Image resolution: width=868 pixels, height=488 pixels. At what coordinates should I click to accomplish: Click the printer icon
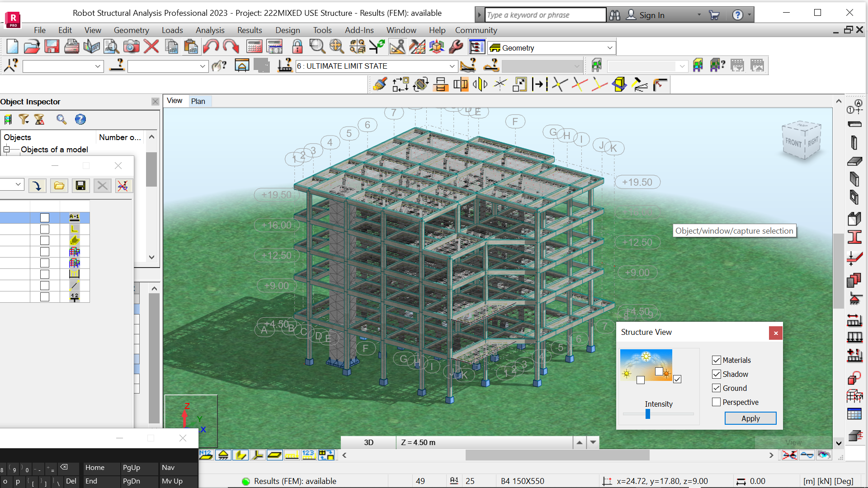point(71,47)
